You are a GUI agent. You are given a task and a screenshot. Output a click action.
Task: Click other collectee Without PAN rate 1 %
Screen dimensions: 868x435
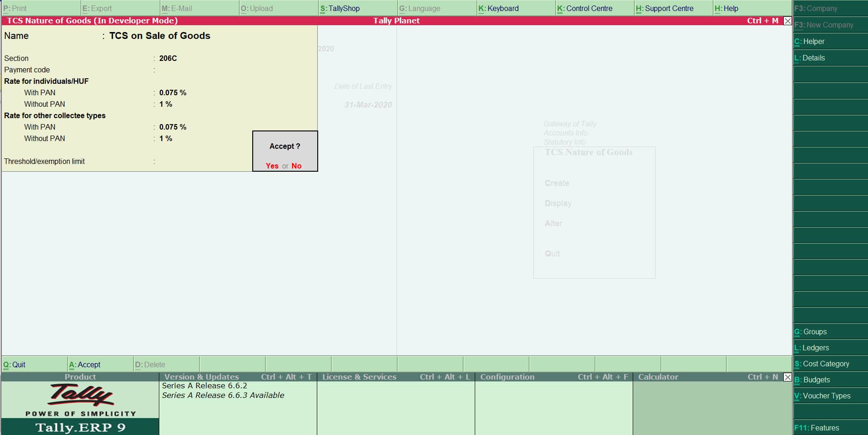(166, 138)
